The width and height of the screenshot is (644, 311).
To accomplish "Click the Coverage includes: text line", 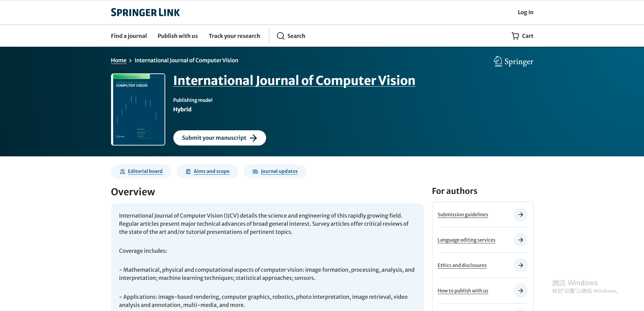I will pyautogui.click(x=143, y=251).
